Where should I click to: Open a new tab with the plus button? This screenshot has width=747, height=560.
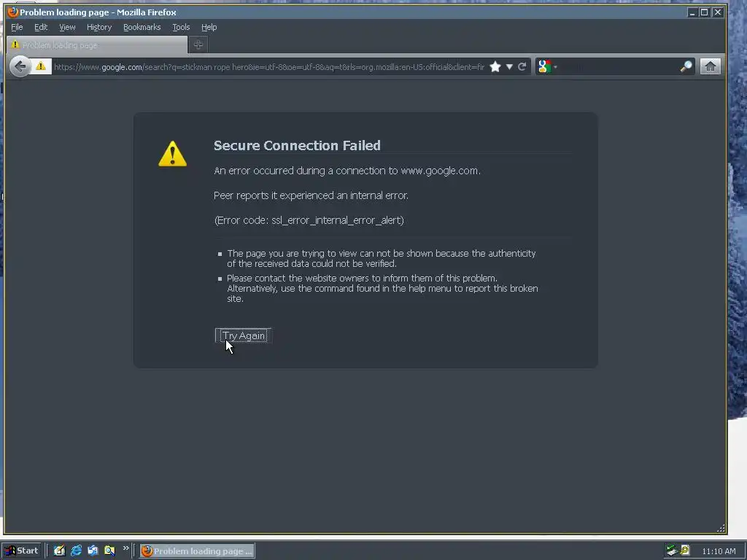(x=198, y=44)
